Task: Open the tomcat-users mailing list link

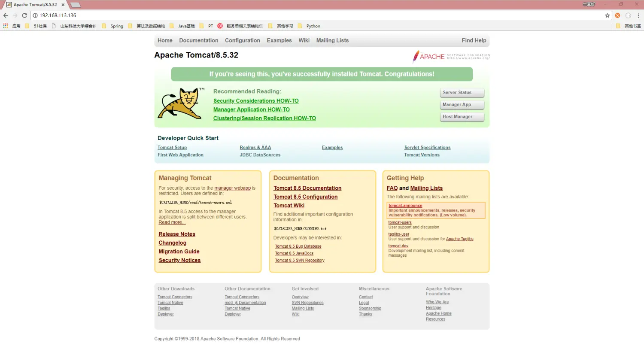Action: coord(400,223)
